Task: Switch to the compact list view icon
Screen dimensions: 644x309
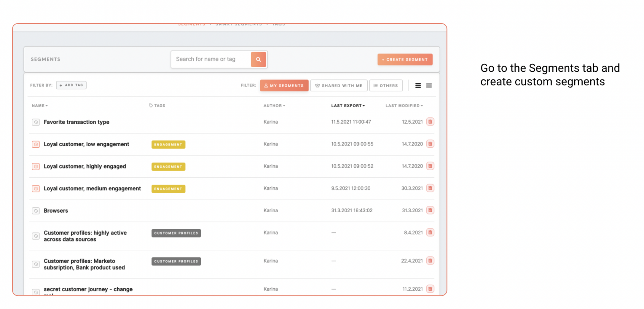Action: click(429, 86)
